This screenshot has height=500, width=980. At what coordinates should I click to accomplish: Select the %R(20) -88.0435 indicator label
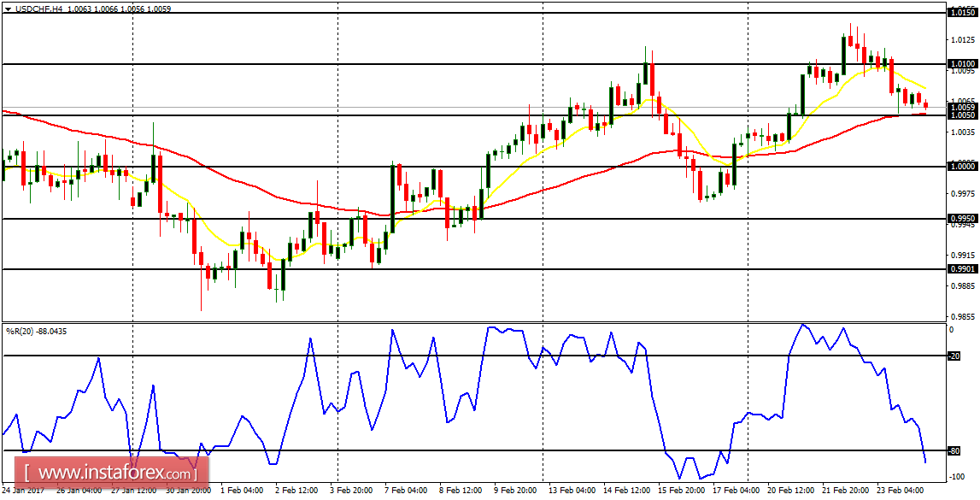36,331
